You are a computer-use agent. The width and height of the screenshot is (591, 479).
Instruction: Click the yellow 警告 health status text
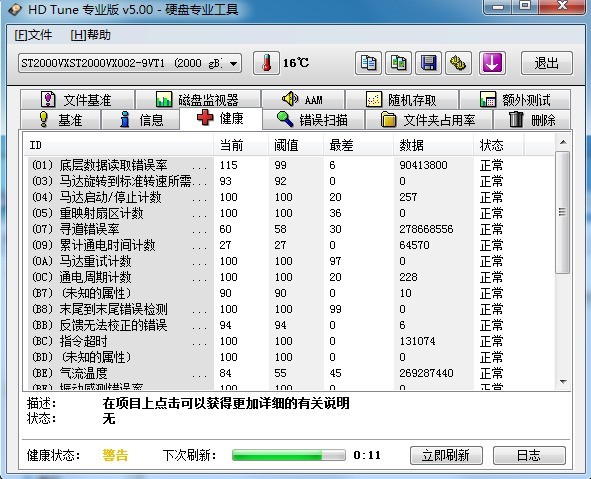(x=115, y=455)
